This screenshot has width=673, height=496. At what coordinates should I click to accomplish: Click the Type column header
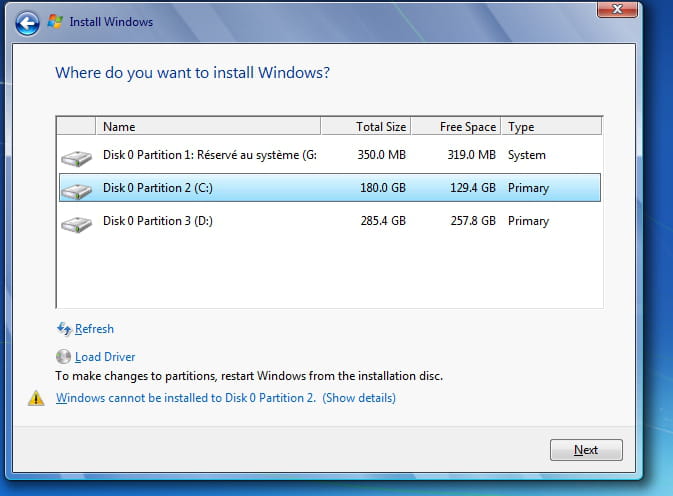[x=552, y=127]
